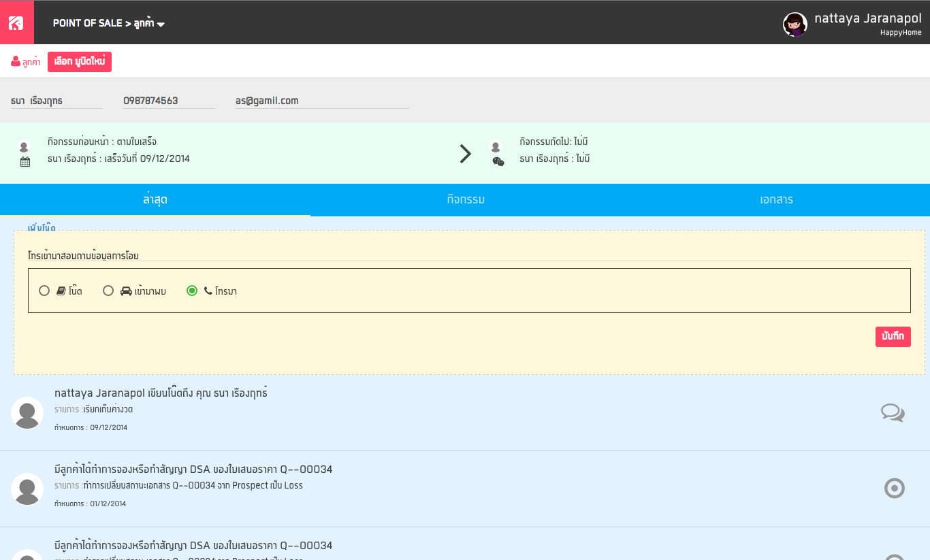Viewport: 930px width, 560px height.
Task: Click the note text input field
Action: 469,256
